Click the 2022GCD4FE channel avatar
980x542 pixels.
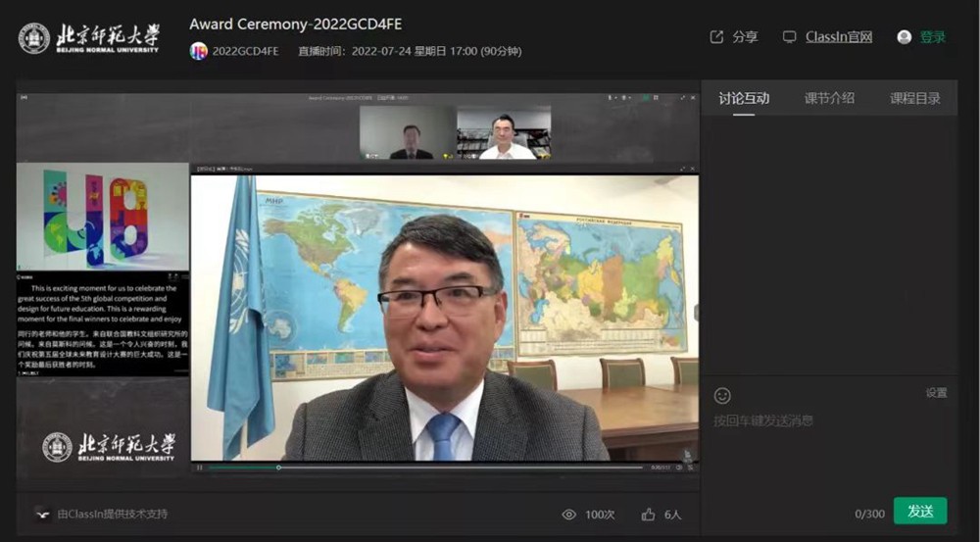click(198, 51)
